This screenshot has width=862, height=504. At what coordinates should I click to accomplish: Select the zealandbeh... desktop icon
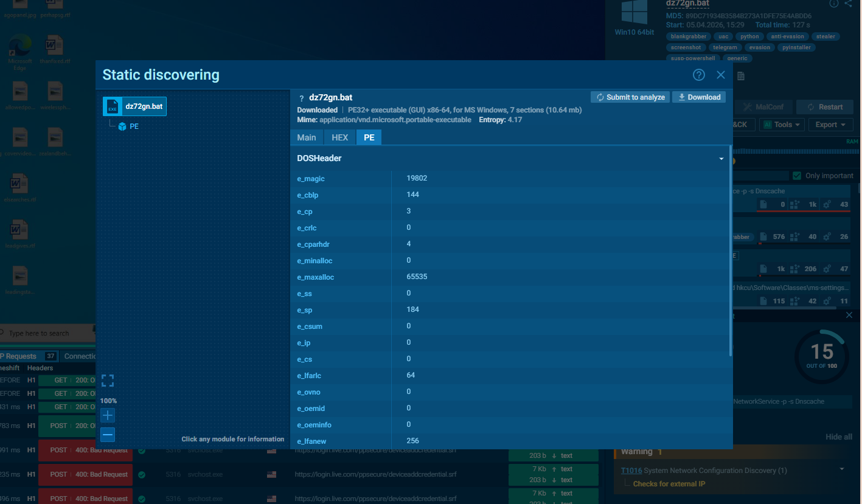click(55, 143)
